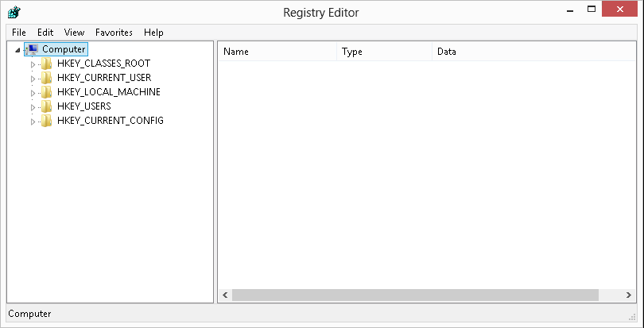Click the Computer icon in the tree
Viewport: 644px width, 328px height.
point(32,49)
